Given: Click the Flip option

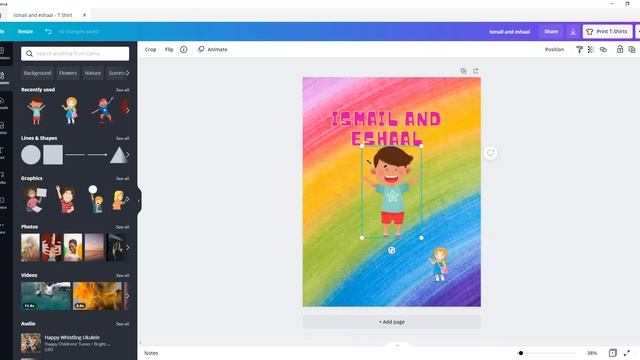Looking at the screenshot, I should click(x=169, y=49).
